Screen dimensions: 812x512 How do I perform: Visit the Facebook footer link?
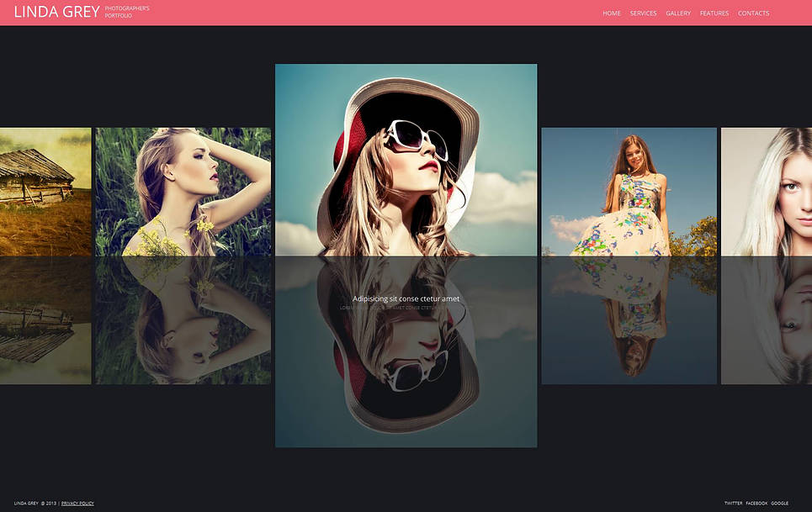[756, 504]
